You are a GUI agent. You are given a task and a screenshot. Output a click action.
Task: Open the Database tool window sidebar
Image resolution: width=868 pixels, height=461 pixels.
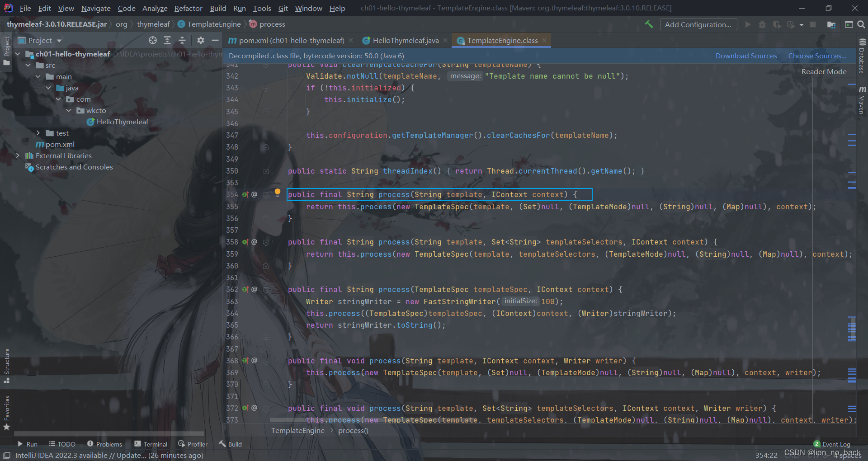tap(862, 57)
